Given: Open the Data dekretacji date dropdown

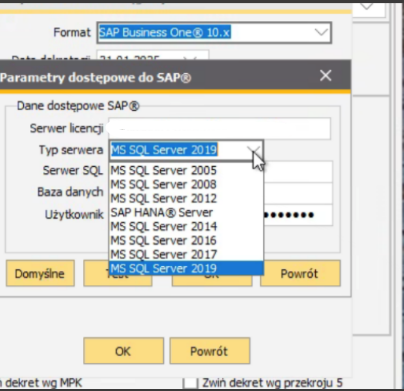Looking at the screenshot, I should click(190, 57).
